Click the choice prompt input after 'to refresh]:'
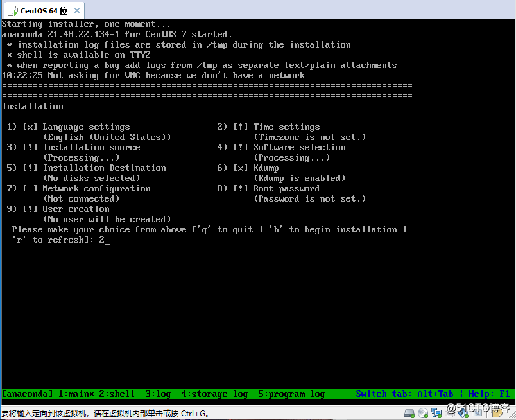The height and width of the screenshot is (420, 516). pyautogui.click(x=105, y=240)
